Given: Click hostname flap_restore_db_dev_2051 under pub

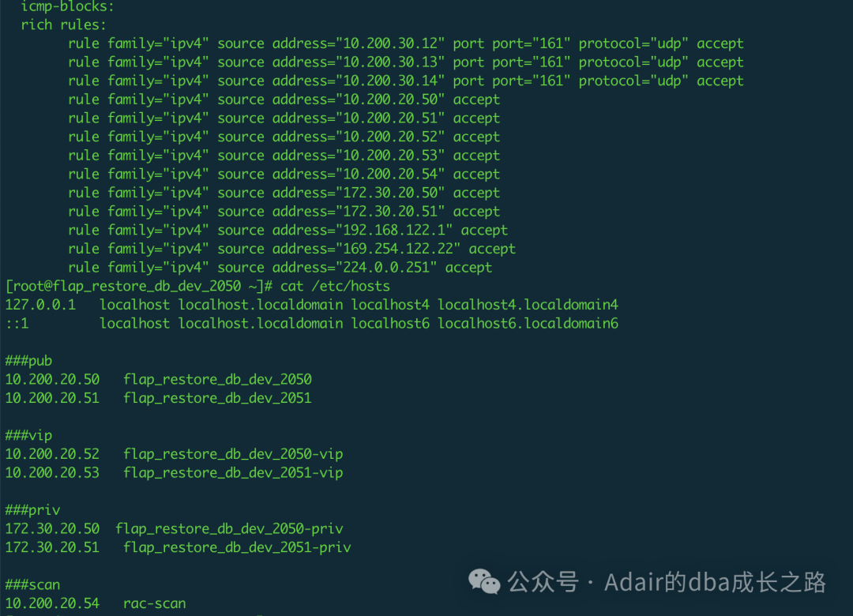Looking at the screenshot, I should click(x=217, y=398).
